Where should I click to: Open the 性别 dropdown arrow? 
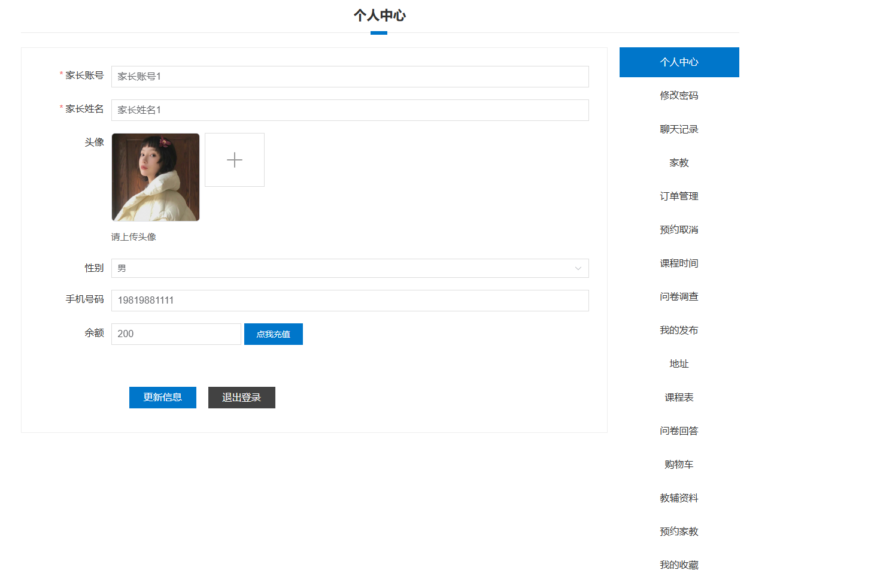point(578,268)
